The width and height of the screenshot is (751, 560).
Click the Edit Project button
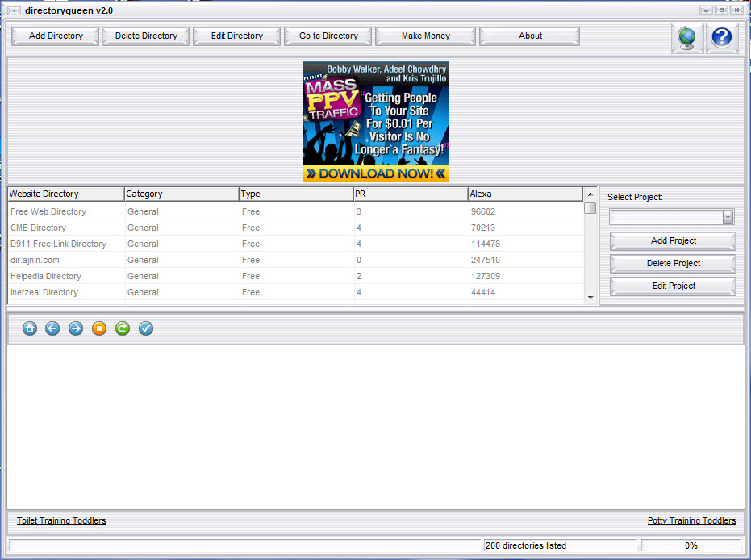click(x=673, y=286)
